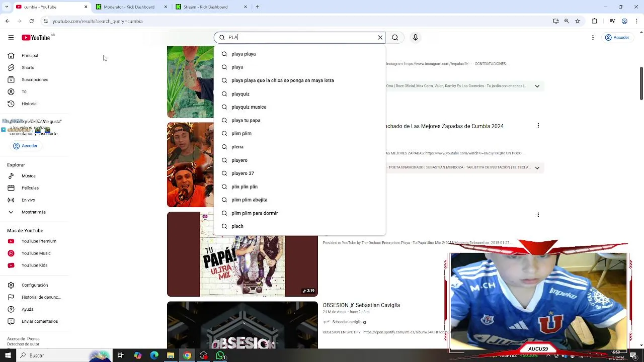644x362 pixels.
Task: Open Suscripciones in the sidebar
Action: coord(35,80)
